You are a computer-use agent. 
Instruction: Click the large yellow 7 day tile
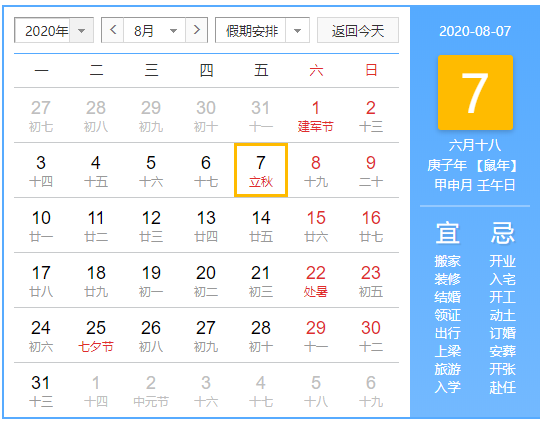coord(475,92)
